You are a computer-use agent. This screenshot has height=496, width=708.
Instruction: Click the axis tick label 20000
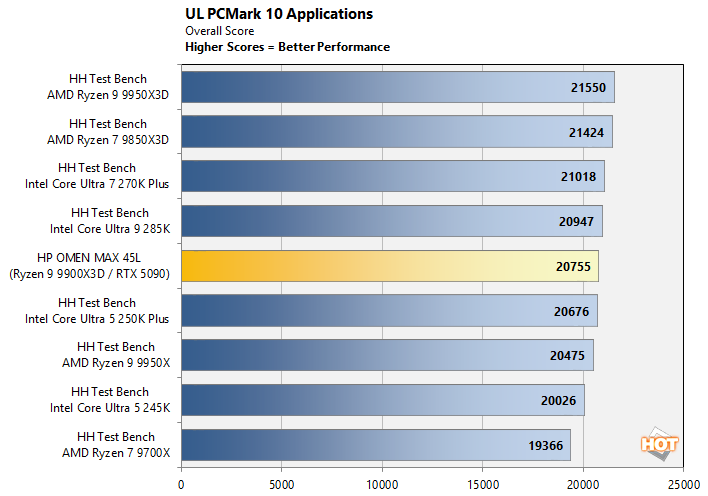[583, 485]
